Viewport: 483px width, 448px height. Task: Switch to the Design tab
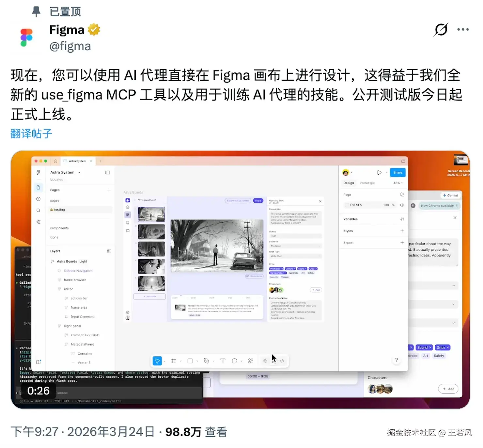coord(349,183)
